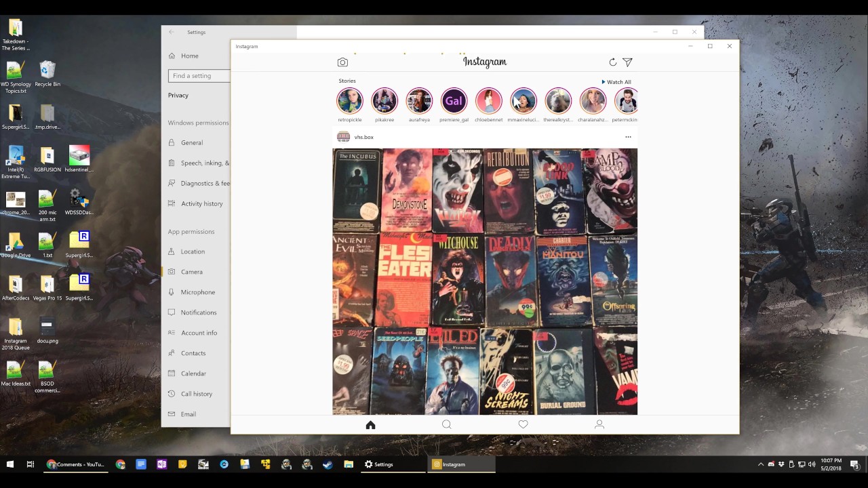The width and height of the screenshot is (868, 488).
Task: View premiere_gal's story
Action: (454, 102)
